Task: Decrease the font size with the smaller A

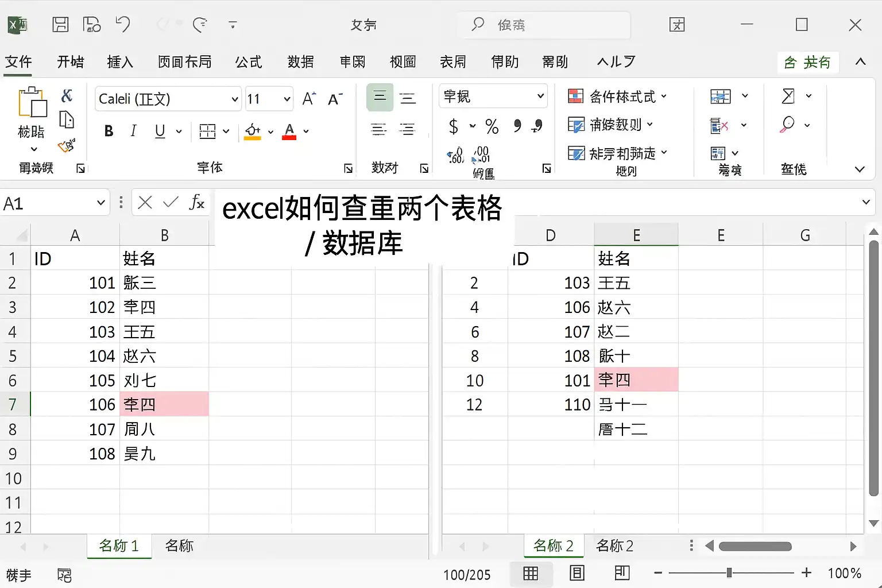Action: coord(335,99)
